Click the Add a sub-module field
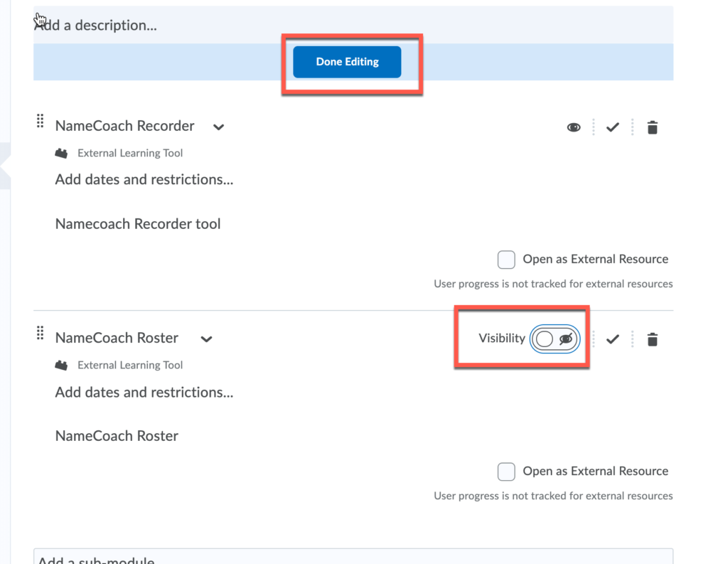The image size is (728, 564). (353, 557)
